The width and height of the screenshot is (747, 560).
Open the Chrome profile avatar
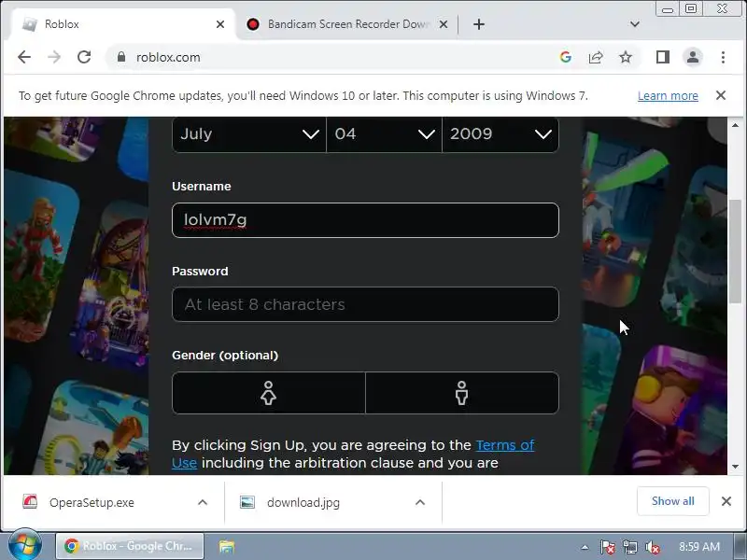coord(693,57)
